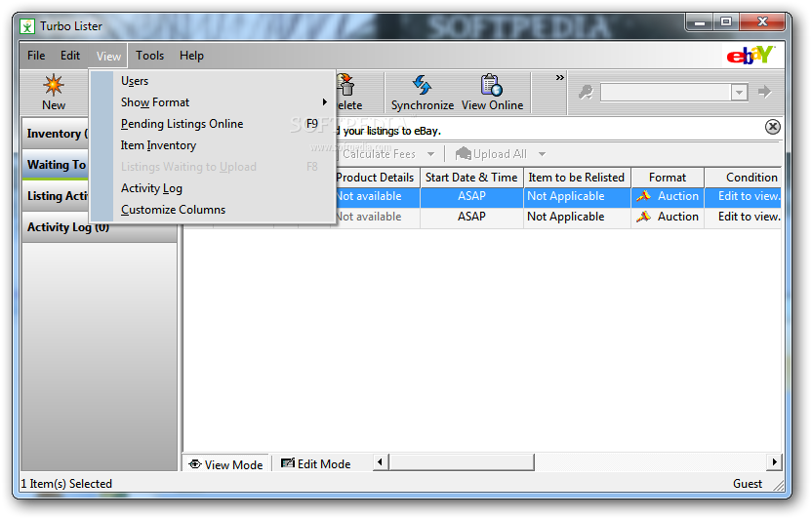Click the Turbo Lister title bar icon

click(27, 26)
